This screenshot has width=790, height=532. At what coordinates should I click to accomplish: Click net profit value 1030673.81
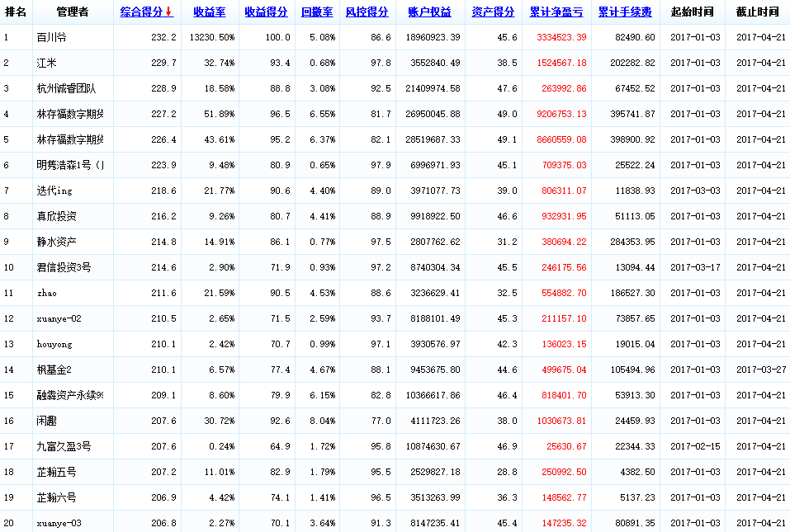pyautogui.click(x=561, y=421)
